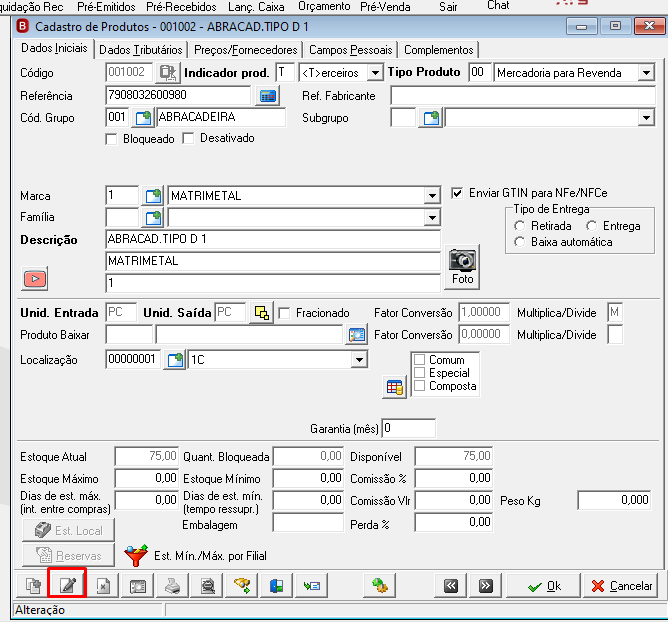
Task: Click the Referência input field
Action: point(178,95)
